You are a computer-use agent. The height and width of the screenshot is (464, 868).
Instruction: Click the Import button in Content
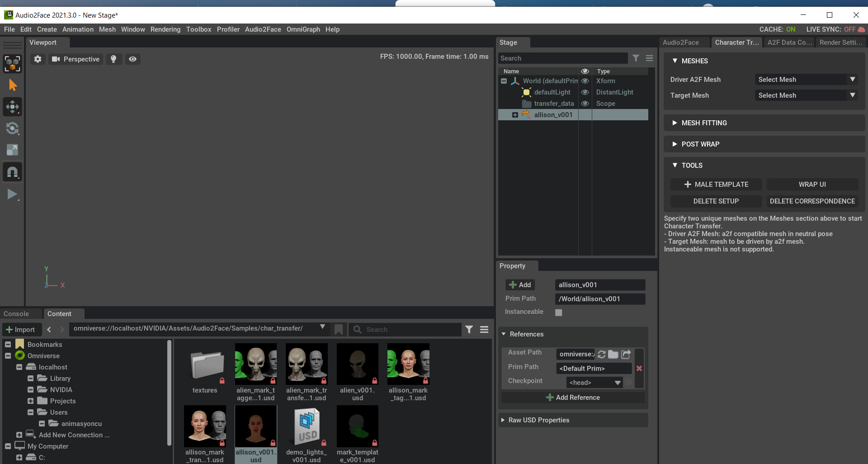pos(21,330)
